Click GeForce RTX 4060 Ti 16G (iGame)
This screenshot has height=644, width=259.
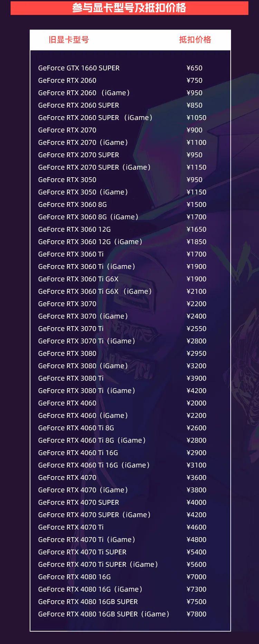tap(94, 465)
